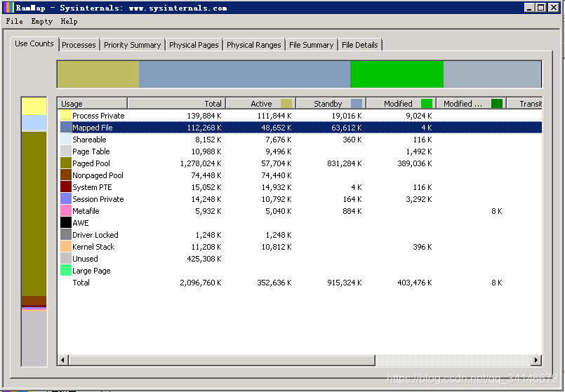This screenshot has height=392, width=565.
Task: Click the Unused total 425,308 K
Action: tap(204, 259)
